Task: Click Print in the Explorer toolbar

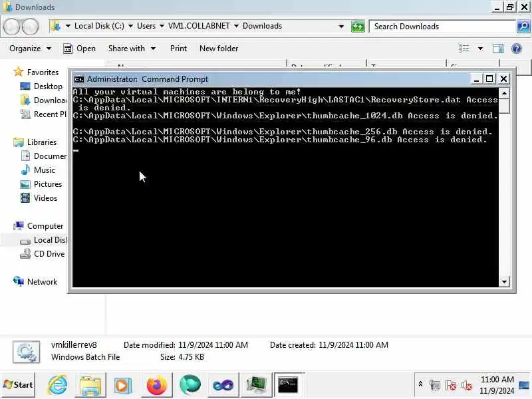Action: point(178,49)
